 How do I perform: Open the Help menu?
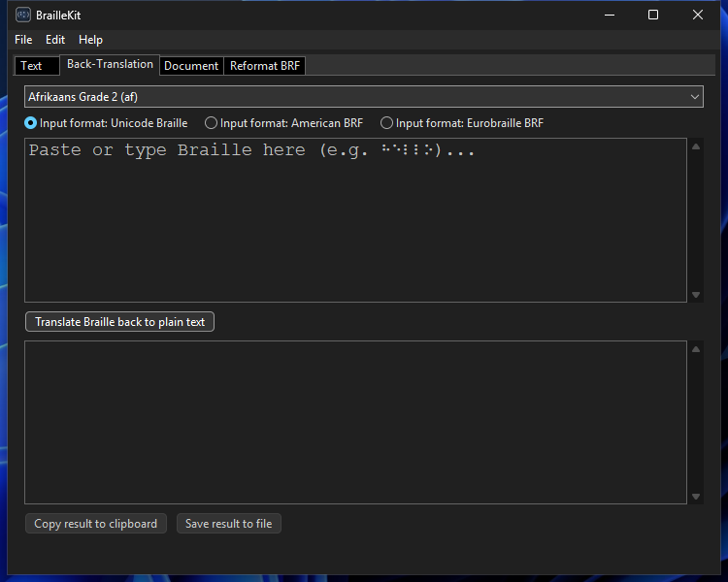click(90, 40)
